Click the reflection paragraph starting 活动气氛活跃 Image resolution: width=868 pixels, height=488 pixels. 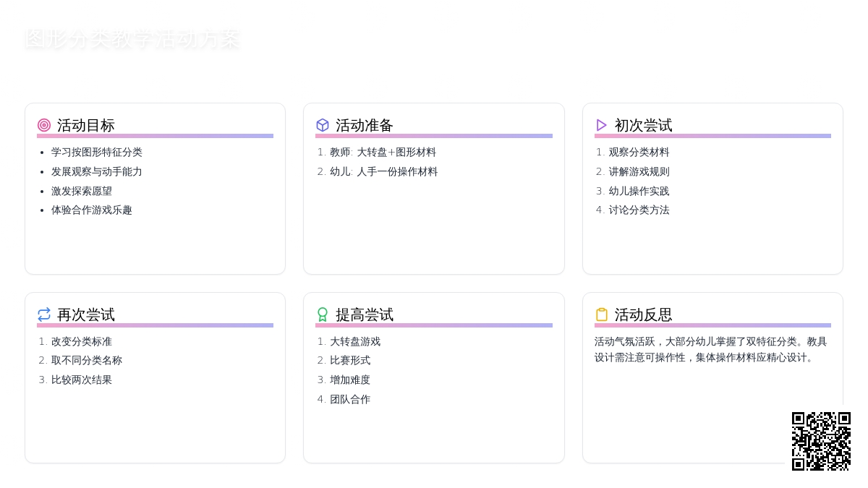click(x=711, y=349)
